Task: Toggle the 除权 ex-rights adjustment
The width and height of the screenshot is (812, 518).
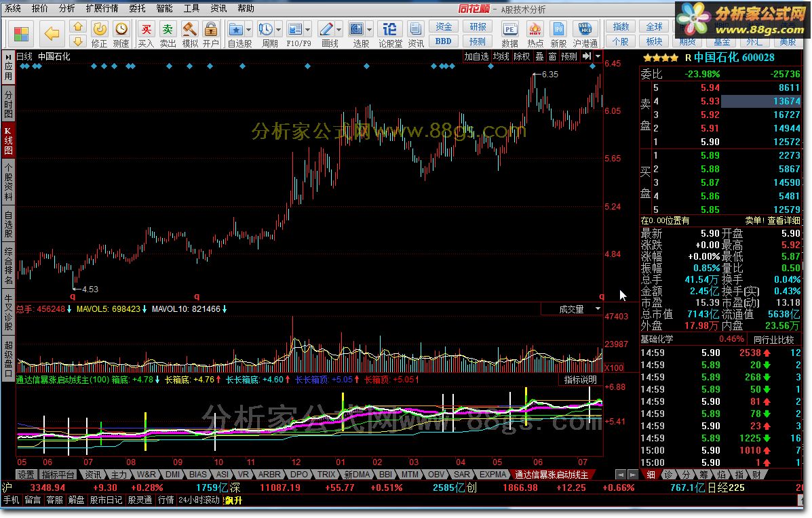Action: [522, 56]
